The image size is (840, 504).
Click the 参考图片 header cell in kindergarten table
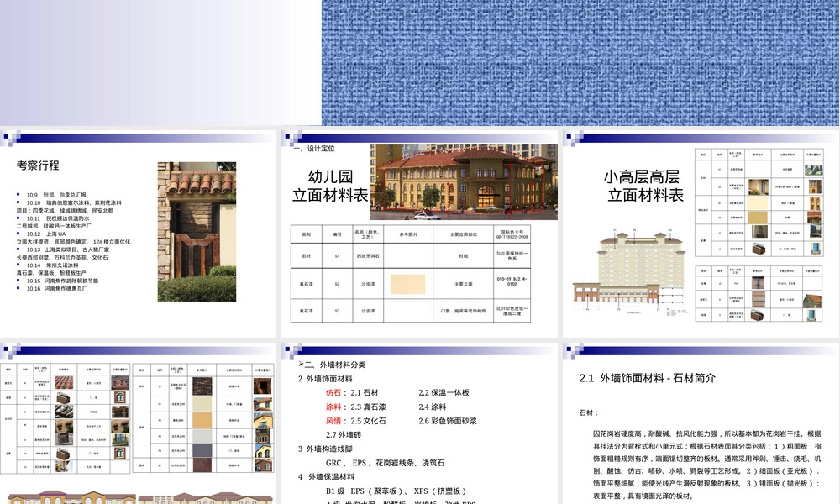click(408, 234)
